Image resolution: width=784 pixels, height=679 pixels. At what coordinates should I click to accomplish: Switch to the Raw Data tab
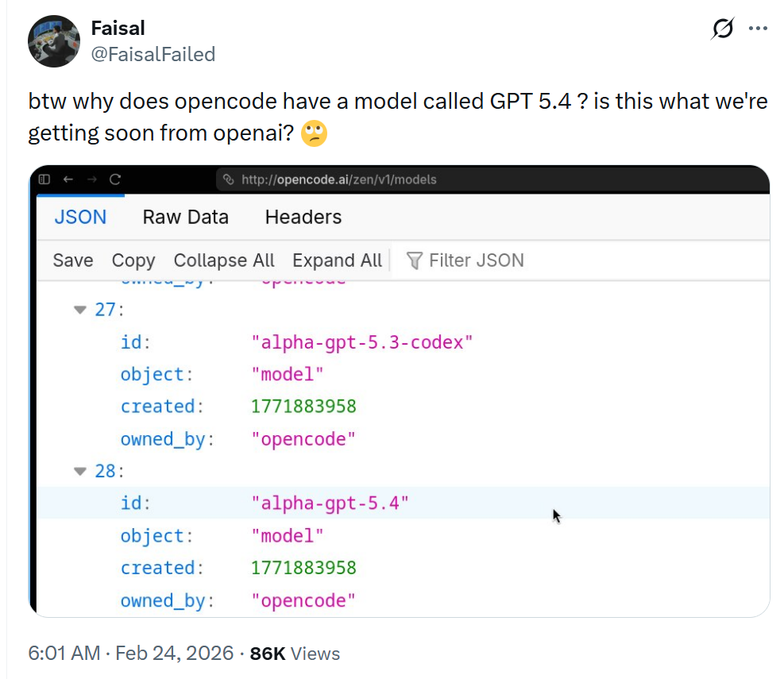coord(185,217)
